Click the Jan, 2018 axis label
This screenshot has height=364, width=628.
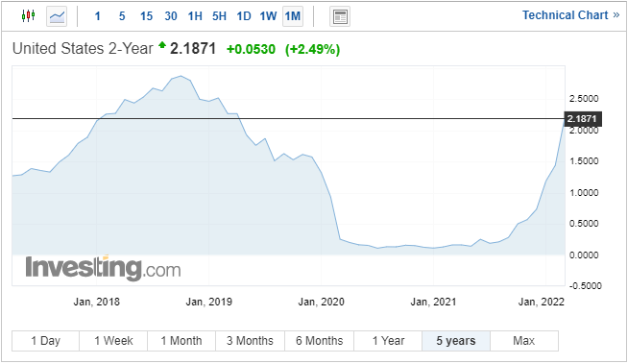click(97, 302)
